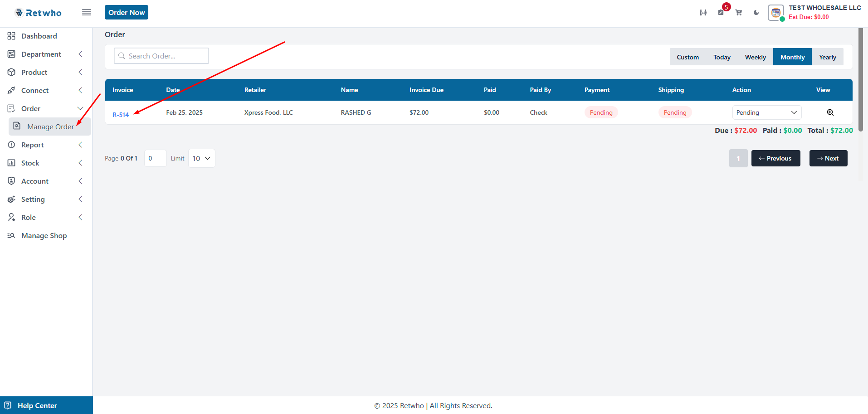This screenshot has width=868, height=414.
Task: Open the TEST WHOLESALE LLC profile avatar
Action: point(776,13)
